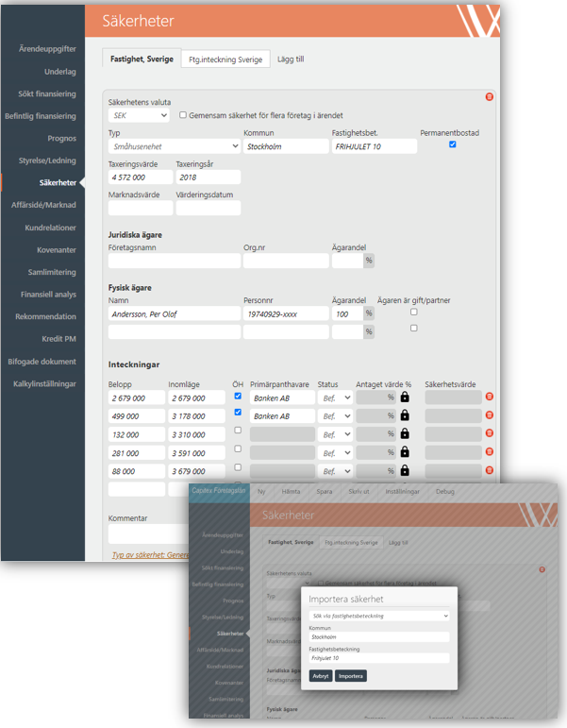Remove the 132 000 inteckning row

point(489,433)
